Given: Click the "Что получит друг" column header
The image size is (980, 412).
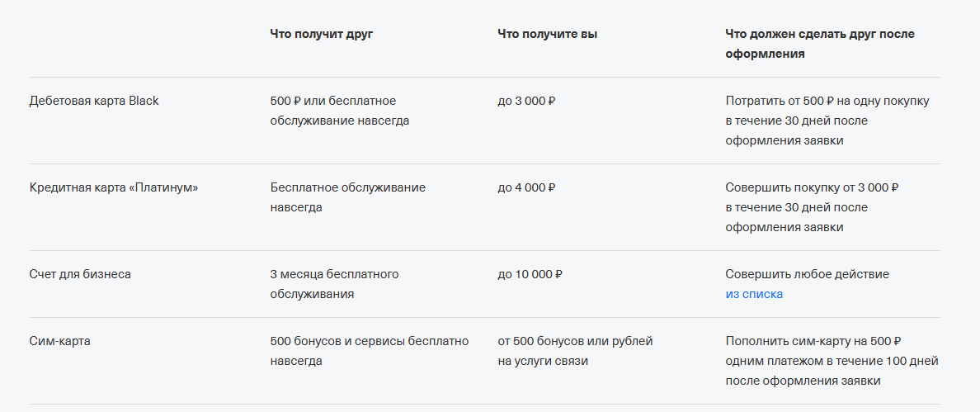Looking at the screenshot, I should [x=321, y=34].
